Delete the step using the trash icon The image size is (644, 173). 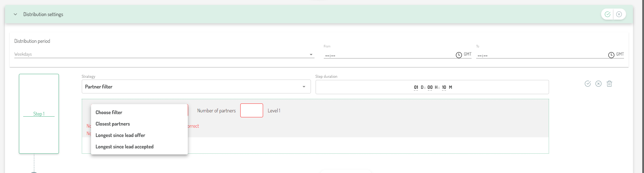coord(609,83)
